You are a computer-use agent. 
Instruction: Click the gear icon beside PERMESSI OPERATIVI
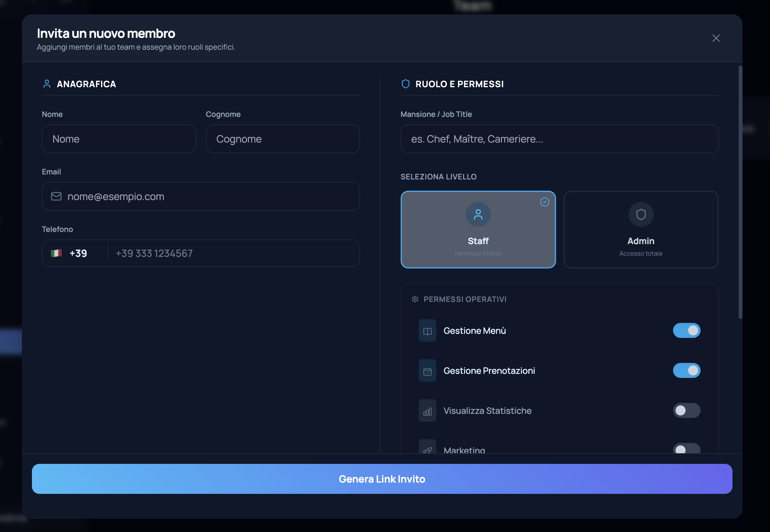pos(415,299)
